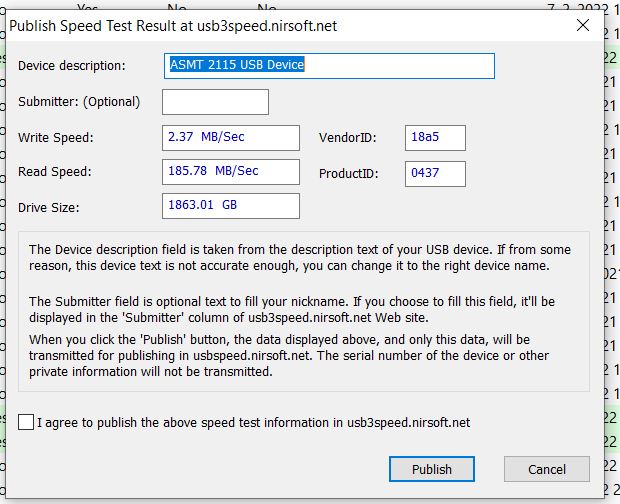Click the explanatory text about the Submitter field
The height and width of the screenshot is (504, 620).
290,309
